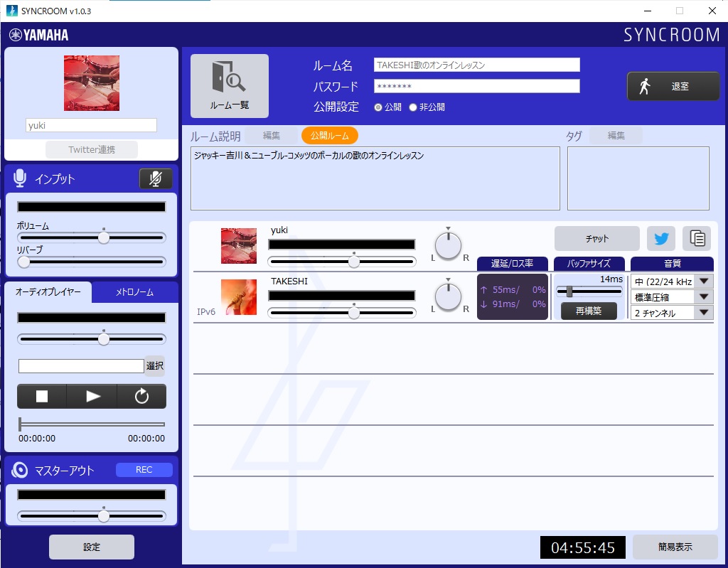Adjust the input ボリューム slider

92,237
